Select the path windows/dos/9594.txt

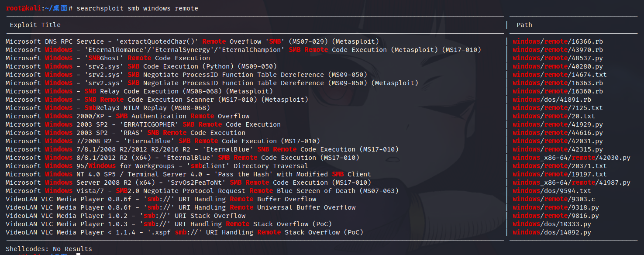point(552,191)
